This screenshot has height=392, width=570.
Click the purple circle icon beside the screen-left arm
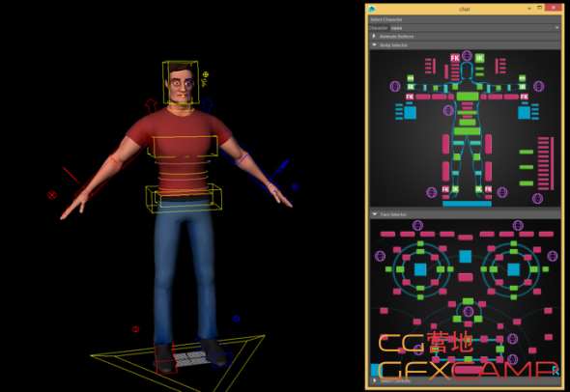395,87
